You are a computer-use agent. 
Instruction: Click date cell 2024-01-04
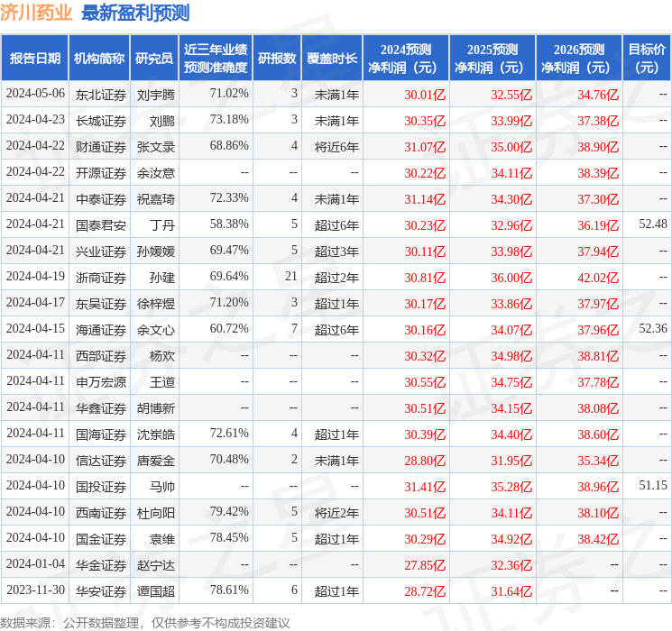click(35, 563)
